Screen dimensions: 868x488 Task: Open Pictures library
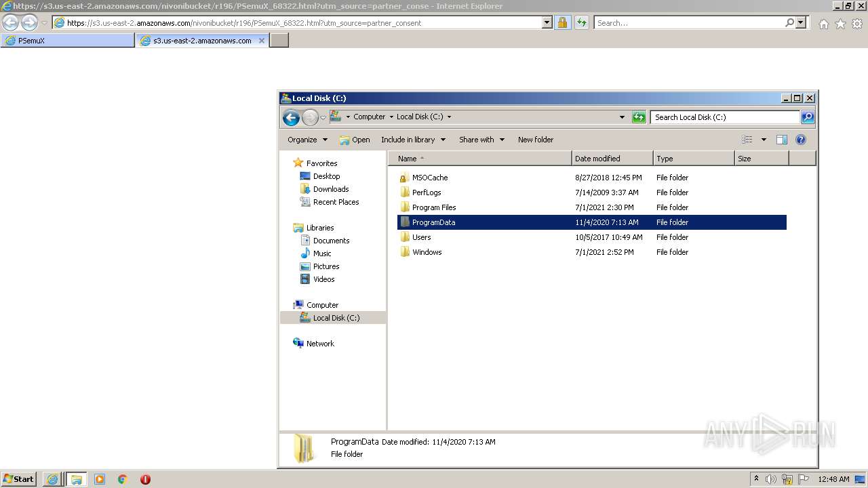pos(325,266)
